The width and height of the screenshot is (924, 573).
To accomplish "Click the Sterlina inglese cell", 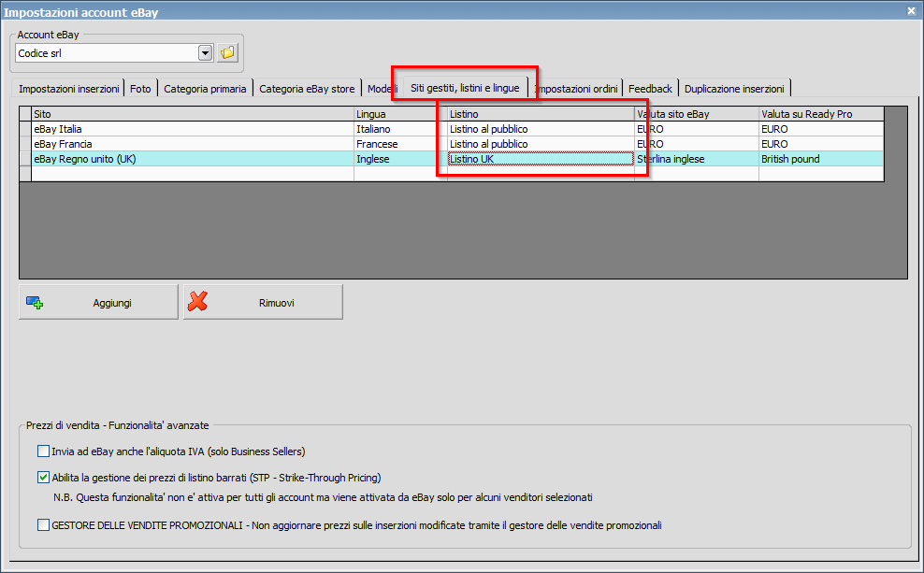I will [x=697, y=159].
